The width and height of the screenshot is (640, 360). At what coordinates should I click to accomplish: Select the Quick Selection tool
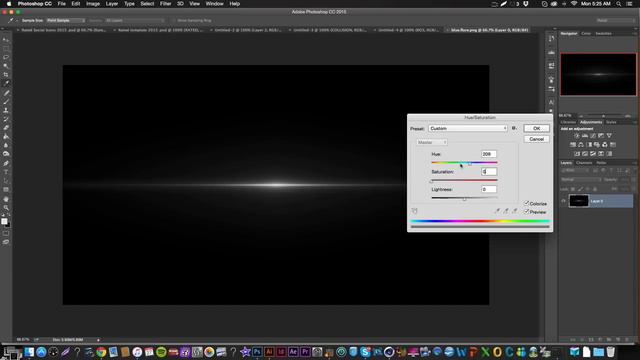pos(6,66)
